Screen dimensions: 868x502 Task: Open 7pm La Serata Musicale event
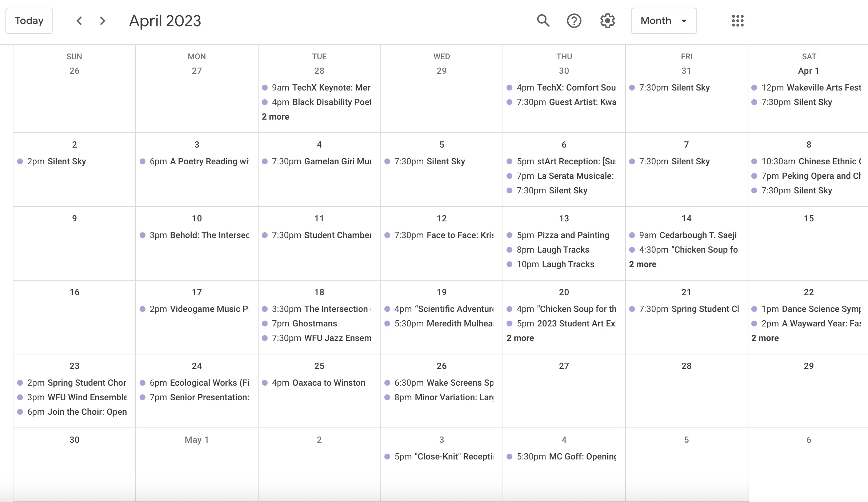[x=560, y=176]
